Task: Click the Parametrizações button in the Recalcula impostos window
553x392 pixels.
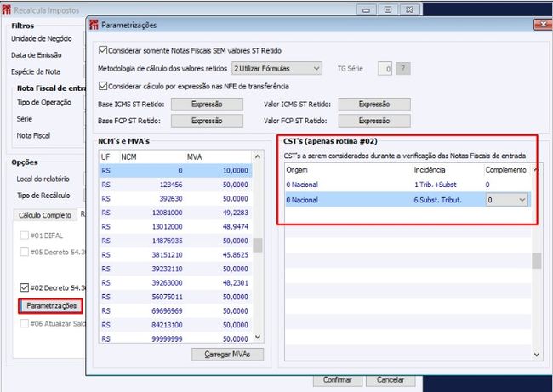Action: pos(51,305)
